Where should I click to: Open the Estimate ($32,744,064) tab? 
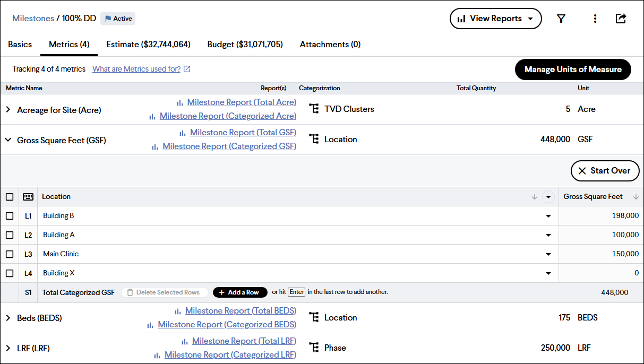148,45
